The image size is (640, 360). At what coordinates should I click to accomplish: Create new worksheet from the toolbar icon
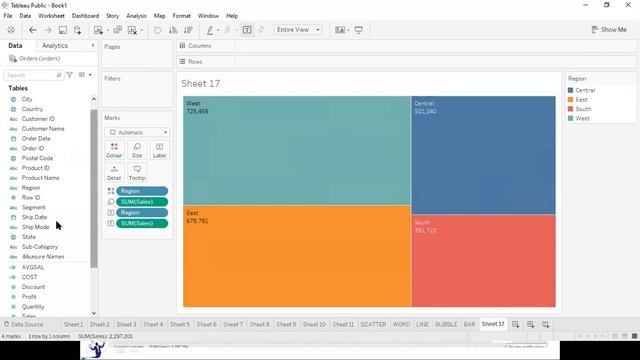coord(98,30)
